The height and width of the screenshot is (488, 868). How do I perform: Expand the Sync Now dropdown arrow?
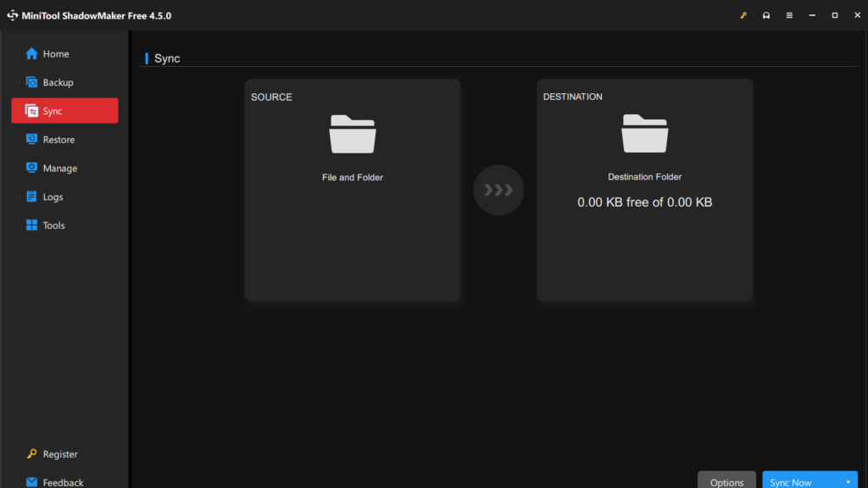tap(848, 481)
